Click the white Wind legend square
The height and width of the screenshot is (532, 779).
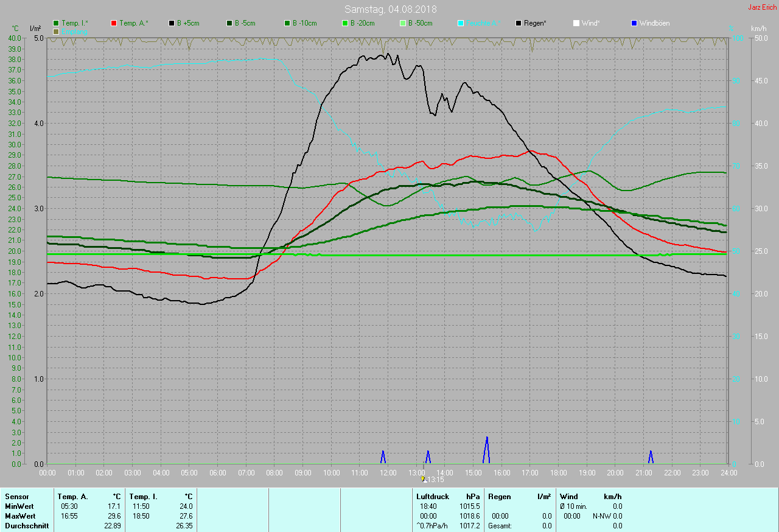click(x=576, y=23)
